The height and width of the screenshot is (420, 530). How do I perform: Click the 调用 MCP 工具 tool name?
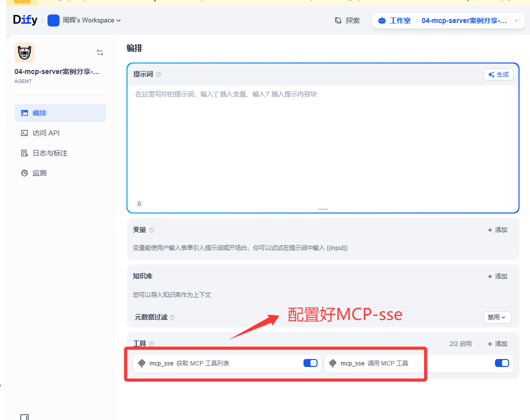[x=388, y=363]
